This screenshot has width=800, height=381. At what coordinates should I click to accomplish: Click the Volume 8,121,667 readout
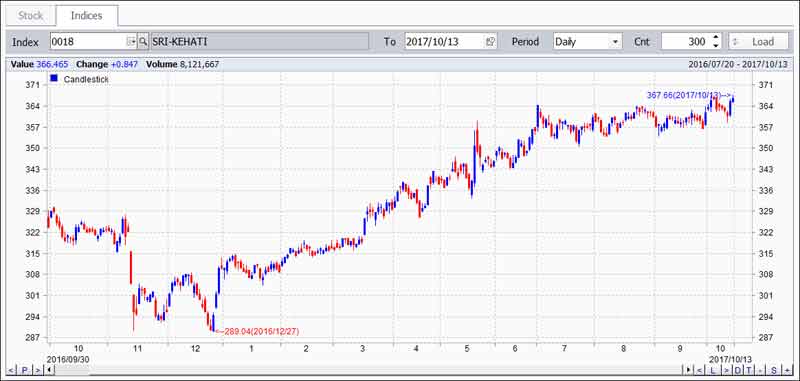(183, 64)
